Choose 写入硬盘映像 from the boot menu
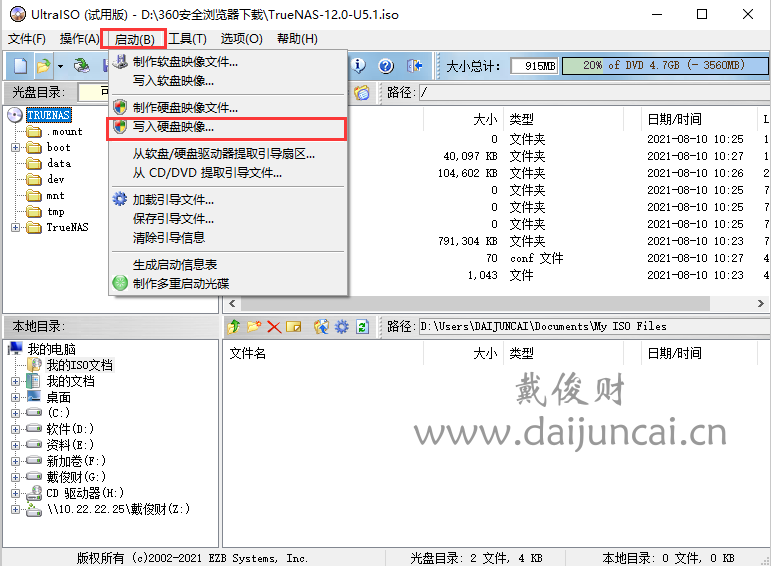The height and width of the screenshot is (566, 771). (x=228, y=127)
